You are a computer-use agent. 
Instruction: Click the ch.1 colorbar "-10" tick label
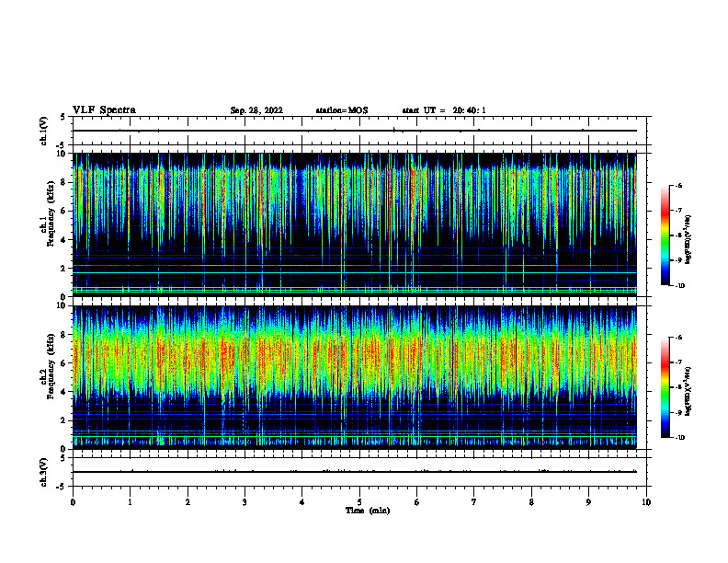pyautogui.click(x=679, y=286)
